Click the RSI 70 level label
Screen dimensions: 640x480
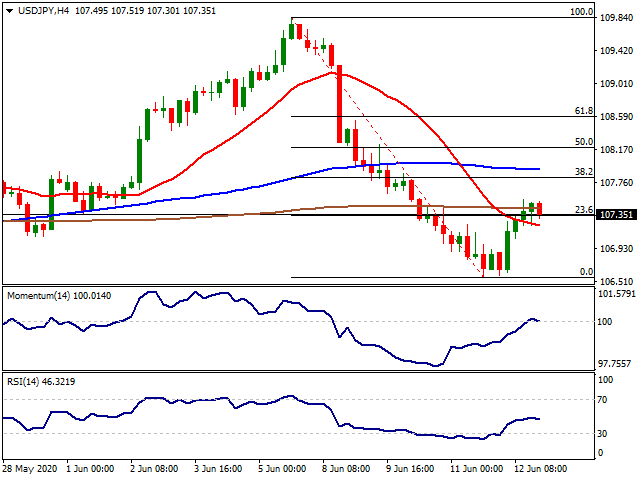tap(602, 400)
